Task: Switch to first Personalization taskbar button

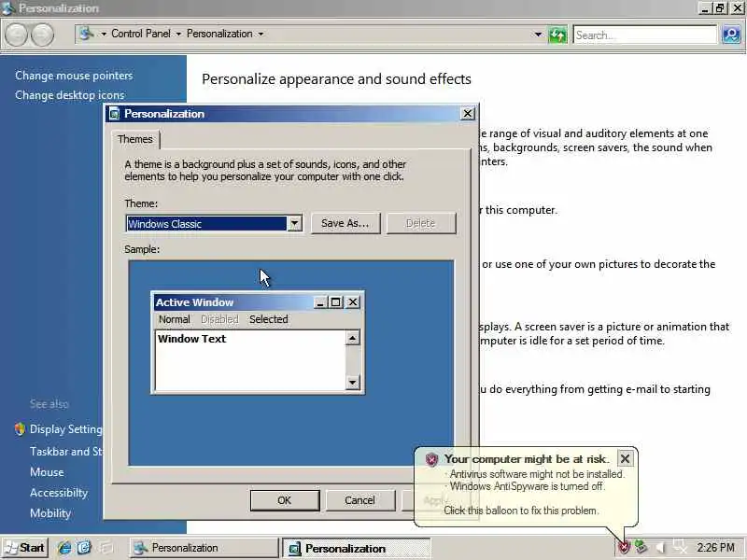Action: (x=204, y=548)
